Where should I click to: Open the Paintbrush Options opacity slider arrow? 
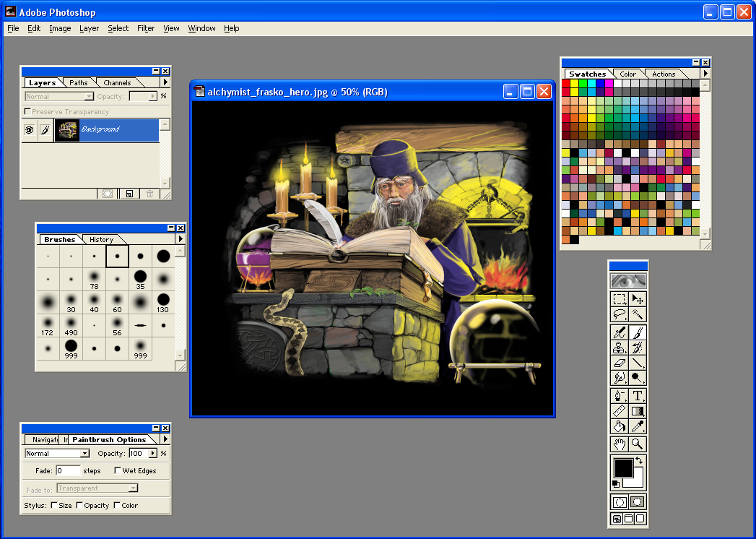coord(153,453)
